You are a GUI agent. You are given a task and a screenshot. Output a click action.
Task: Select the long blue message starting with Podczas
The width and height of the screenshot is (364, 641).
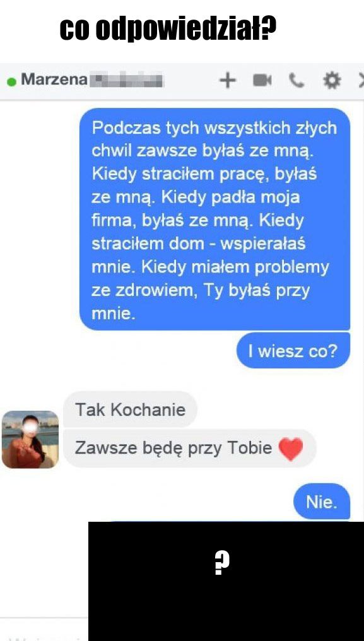(214, 219)
